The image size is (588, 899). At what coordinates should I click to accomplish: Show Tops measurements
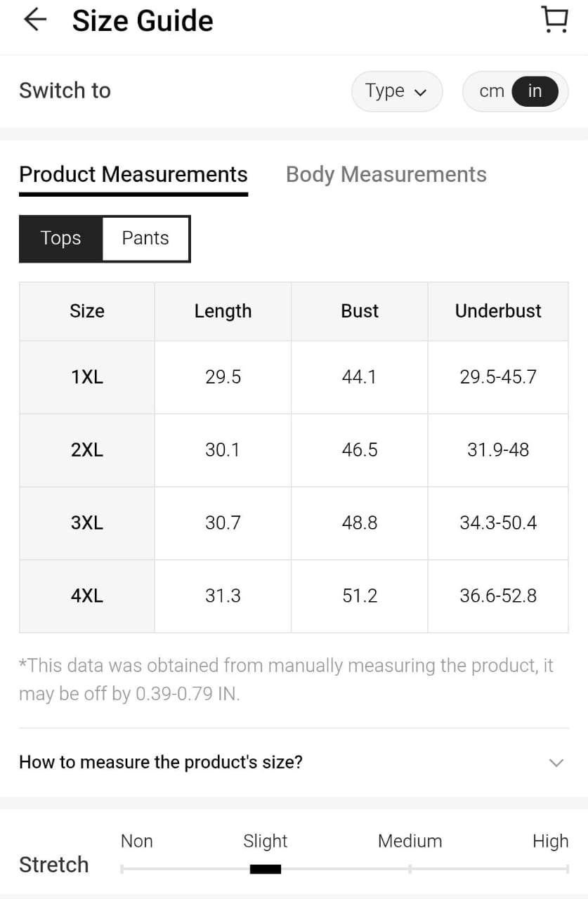[x=61, y=239]
